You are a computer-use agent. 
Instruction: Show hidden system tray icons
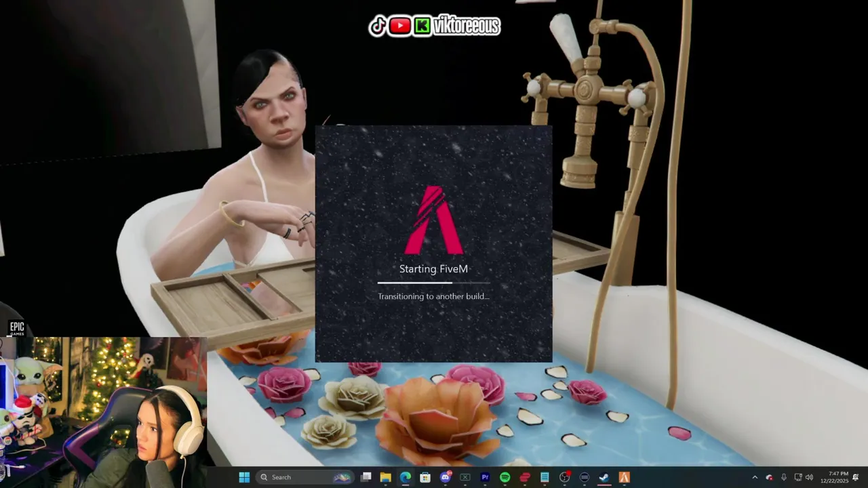click(x=755, y=477)
